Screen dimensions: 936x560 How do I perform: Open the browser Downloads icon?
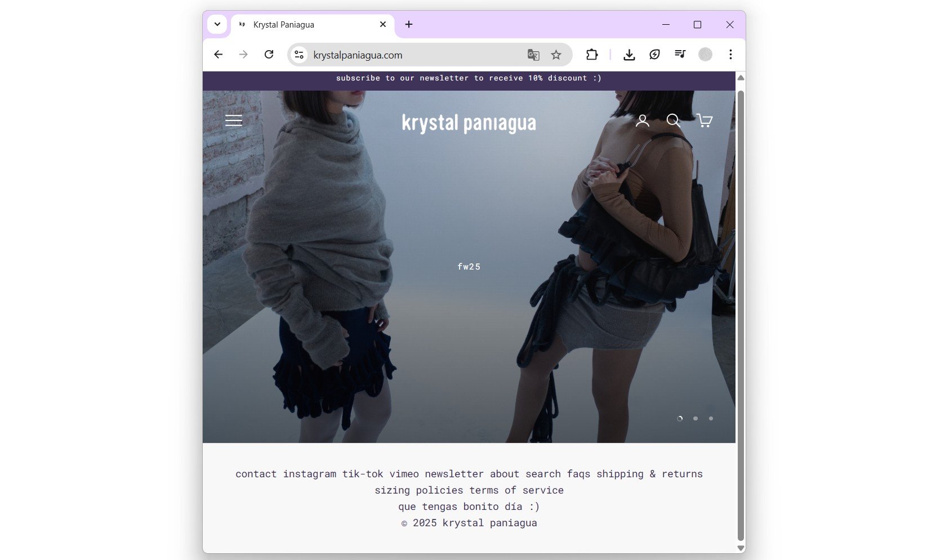coord(629,55)
